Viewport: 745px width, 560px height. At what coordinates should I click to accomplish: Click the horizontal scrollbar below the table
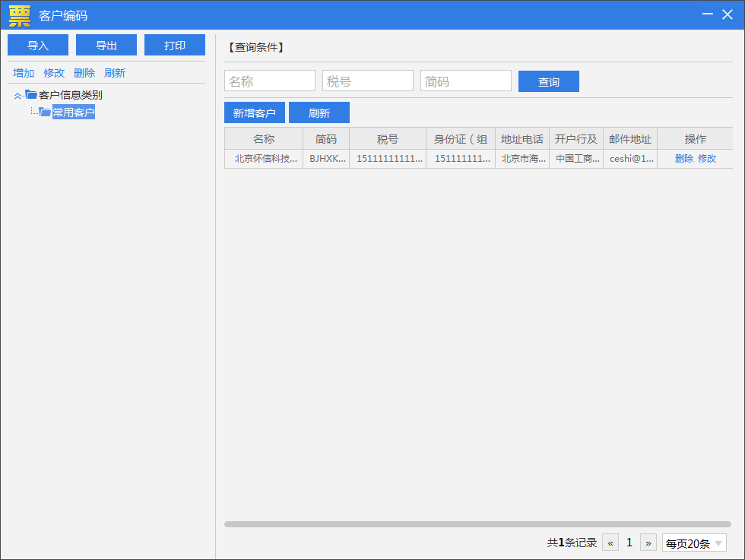point(477,524)
